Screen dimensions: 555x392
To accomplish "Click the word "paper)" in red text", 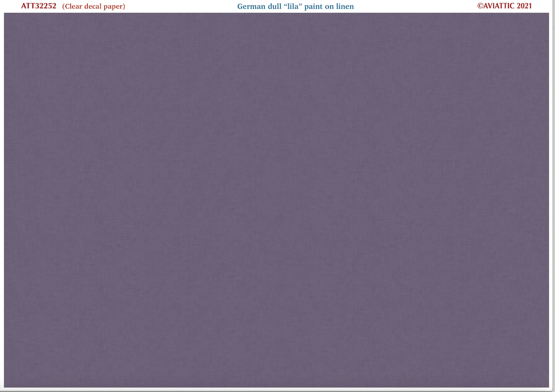I will tap(115, 7).
